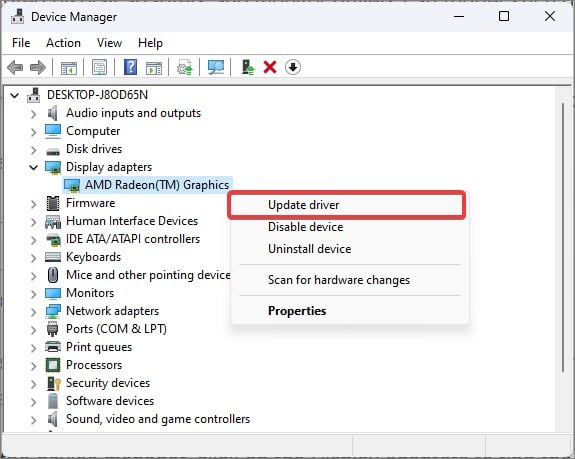Expand the Computer category chevron

click(x=33, y=132)
